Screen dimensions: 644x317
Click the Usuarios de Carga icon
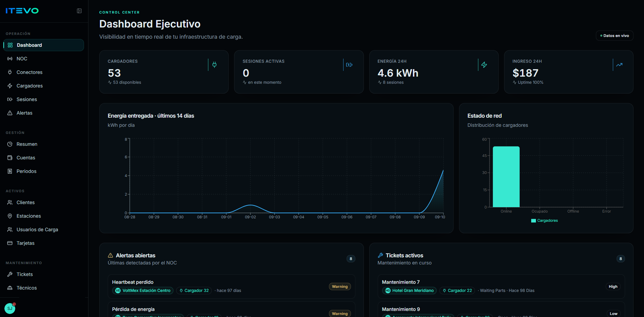10,230
